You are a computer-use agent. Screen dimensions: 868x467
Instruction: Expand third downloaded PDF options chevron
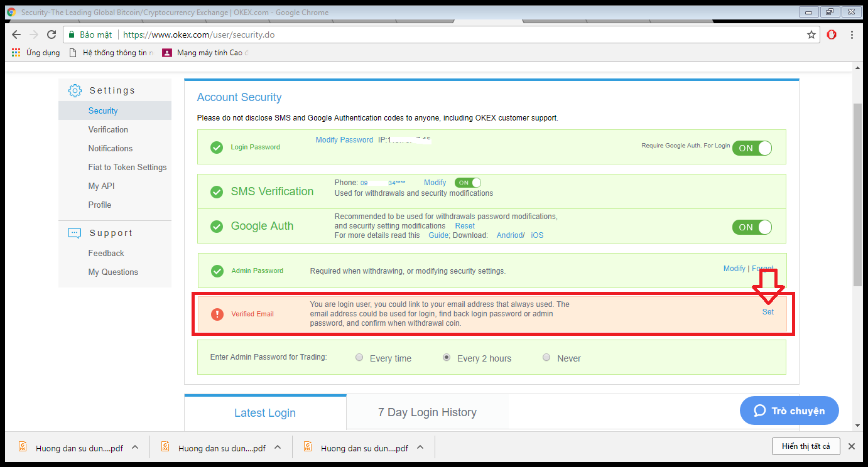(420, 448)
